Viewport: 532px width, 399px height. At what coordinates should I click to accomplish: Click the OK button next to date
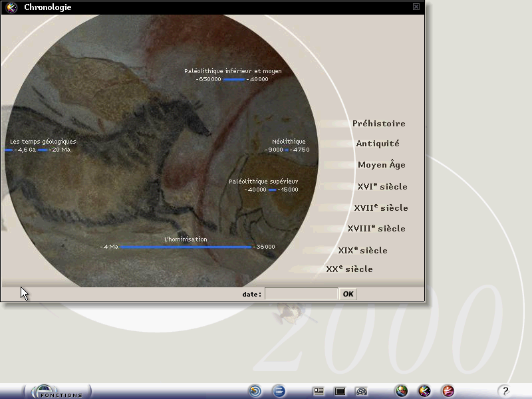pos(348,294)
